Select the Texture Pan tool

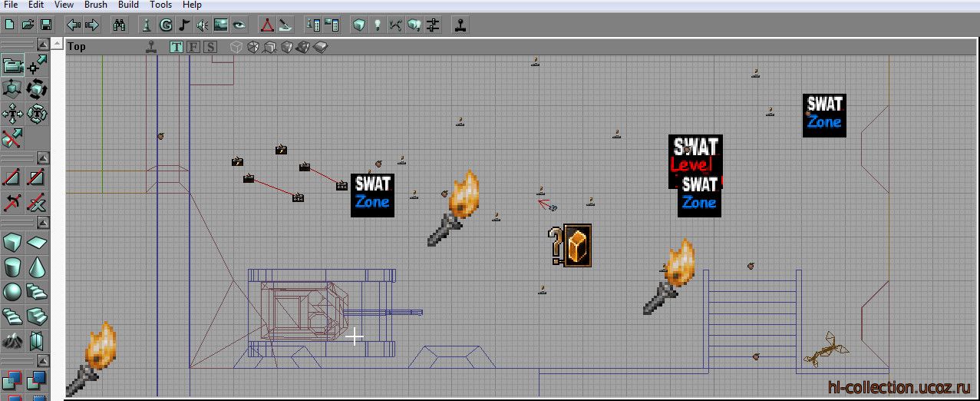[x=12, y=114]
